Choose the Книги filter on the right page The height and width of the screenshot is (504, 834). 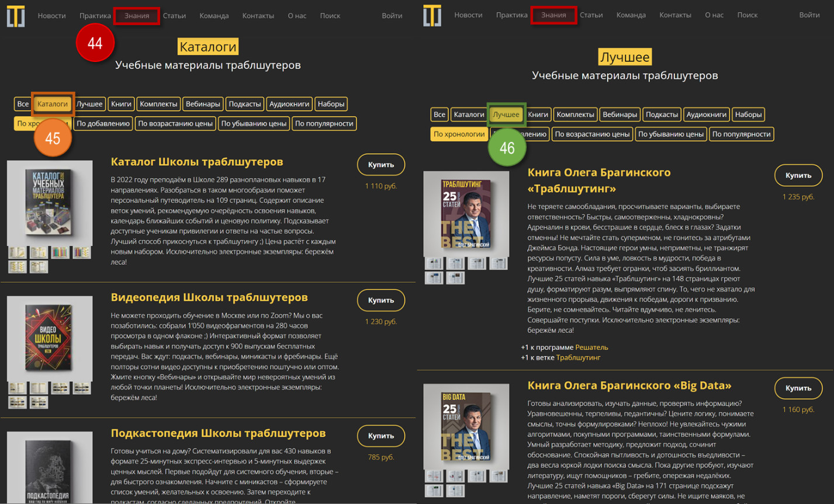(538, 114)
